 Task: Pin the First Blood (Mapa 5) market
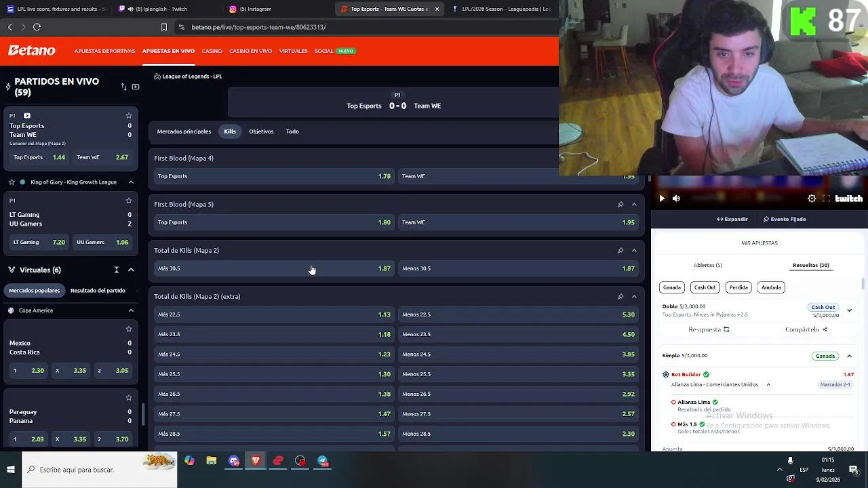tap(620, 205)
